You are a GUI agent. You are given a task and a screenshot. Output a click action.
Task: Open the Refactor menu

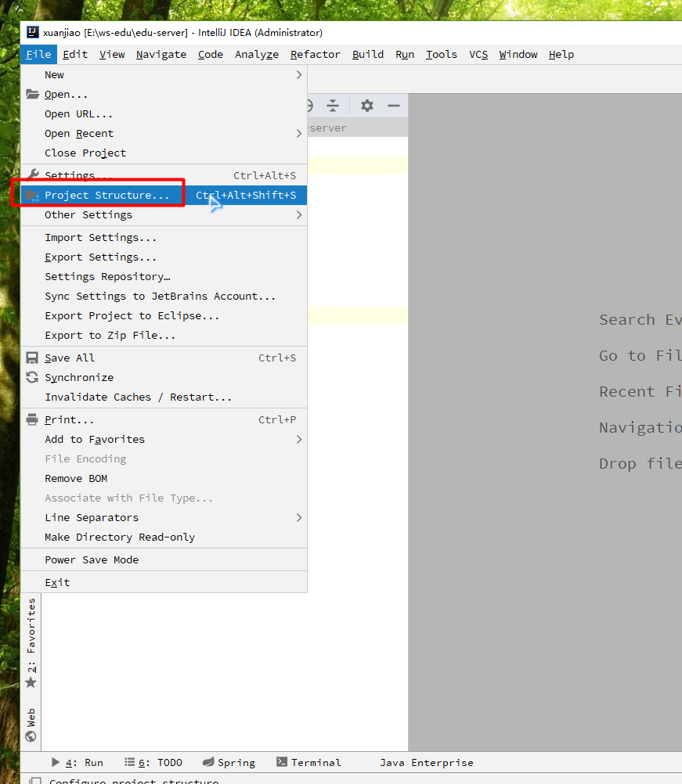pyautogui.click(x=316, y=55)
